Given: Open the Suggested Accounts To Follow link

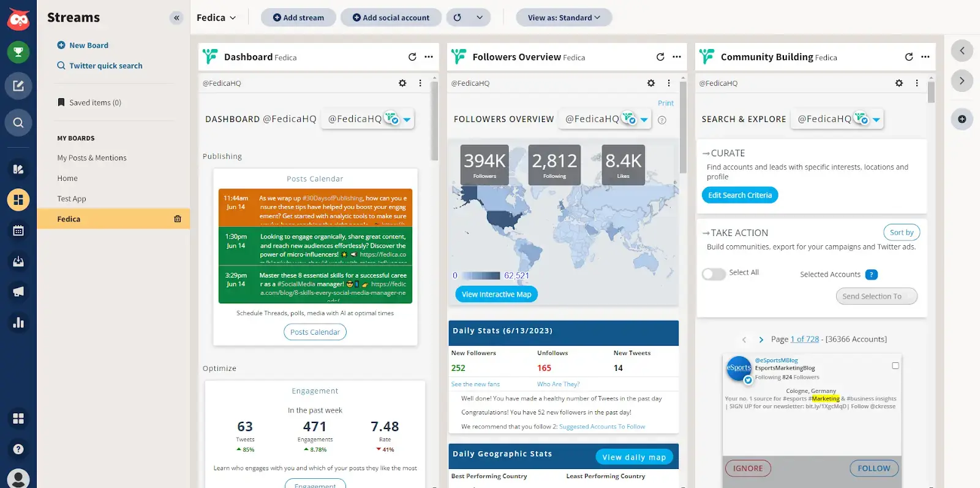Looking at the screenshot, I should click(601, 427).
